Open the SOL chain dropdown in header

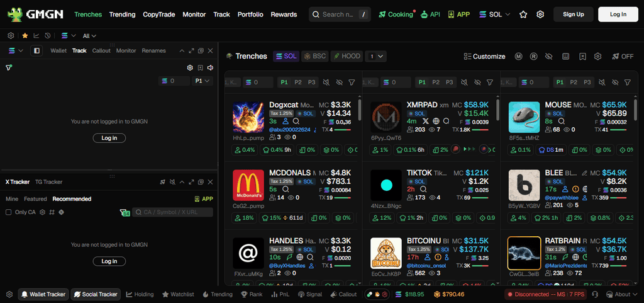point(495,14)
